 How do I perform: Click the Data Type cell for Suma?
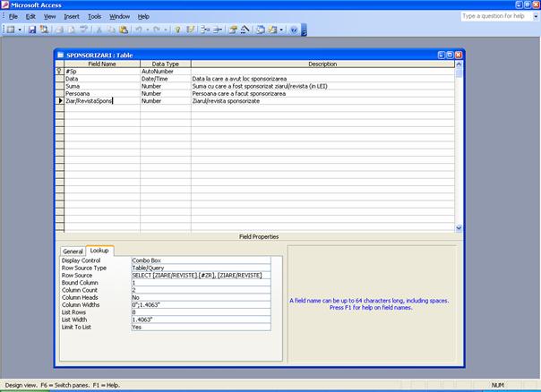[165, 86]
